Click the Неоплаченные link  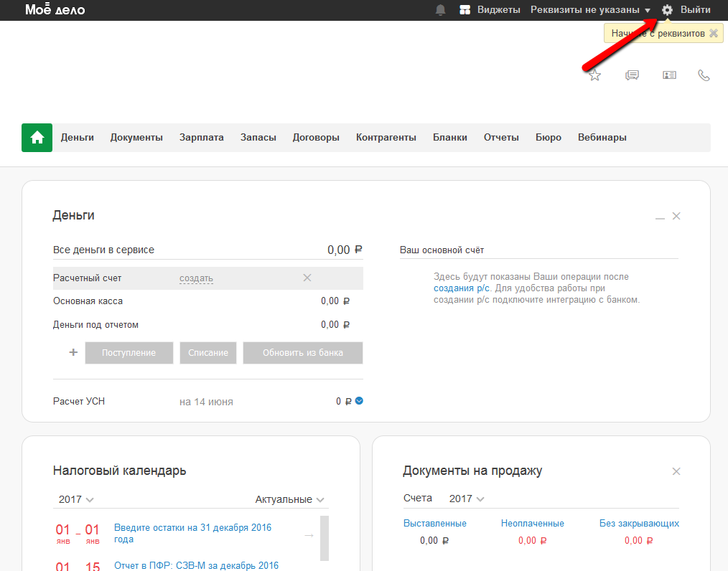tap(533, 523)
